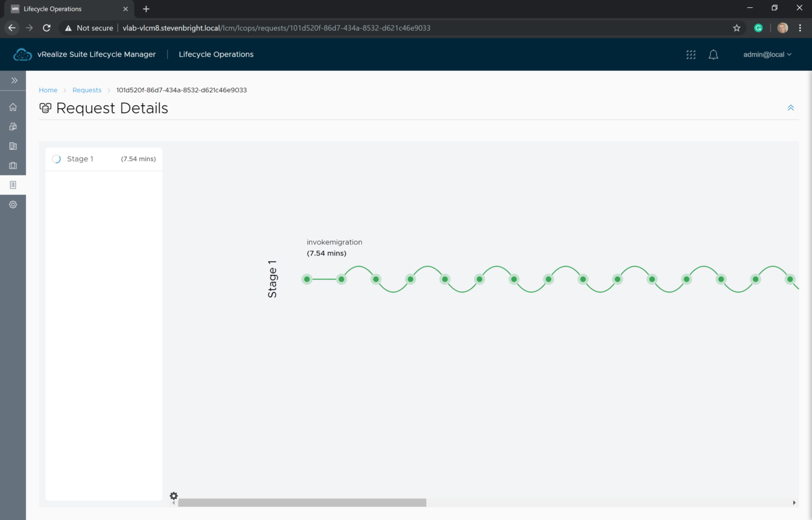Click the scroll right arrow of graph
Viewport: 812px width, 520px height.
pyautogui.click(x=794, y=503)
